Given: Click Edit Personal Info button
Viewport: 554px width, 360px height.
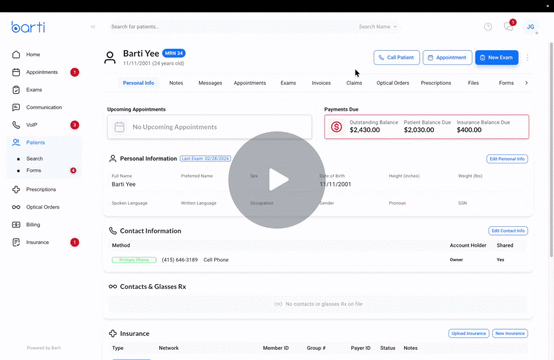Looking at the screenshot, I should point(507,159).
